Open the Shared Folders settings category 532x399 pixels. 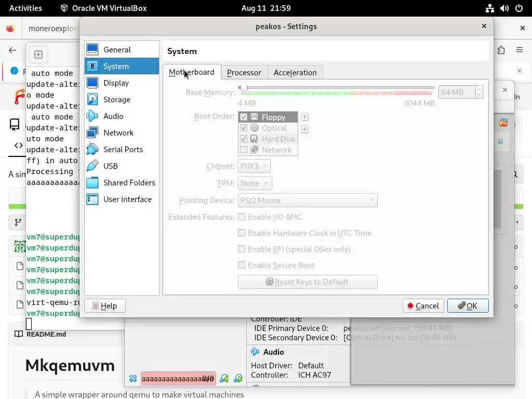click(x=122, y=182)
